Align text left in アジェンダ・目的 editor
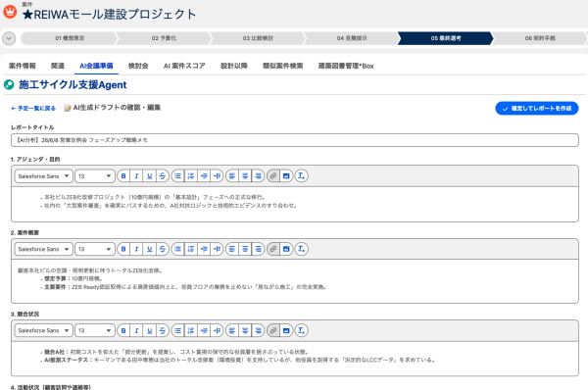Viewport: 588px width, 390px height. 232,175
